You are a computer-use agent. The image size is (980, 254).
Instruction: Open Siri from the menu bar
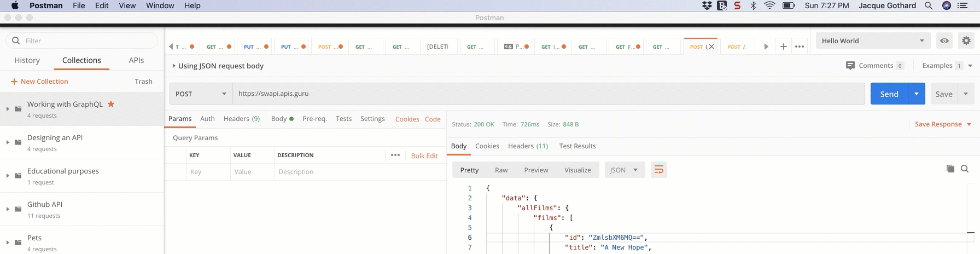click(946, 5)
